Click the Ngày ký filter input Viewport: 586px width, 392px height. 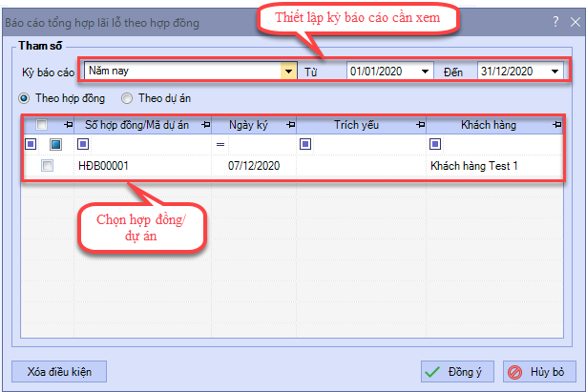point(262,144)
